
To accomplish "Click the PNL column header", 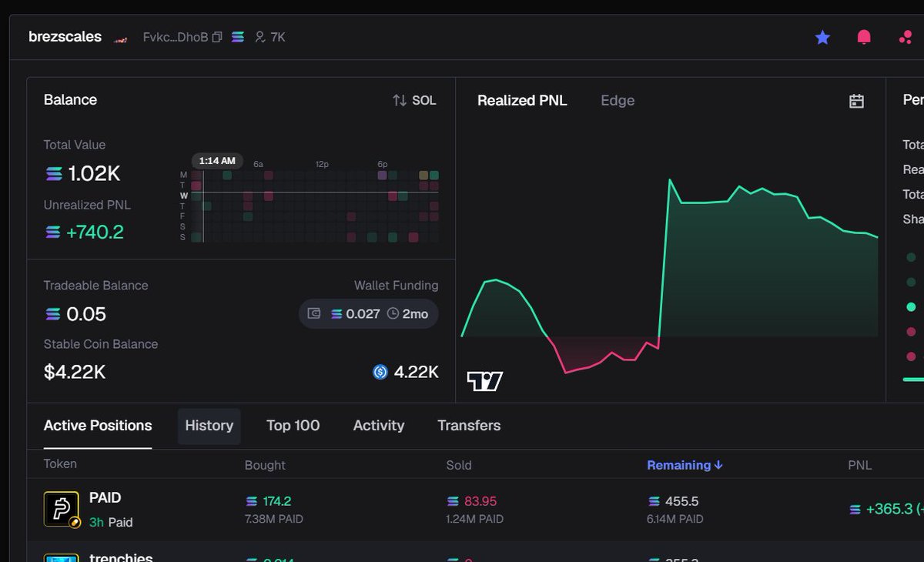I will coord(859,465).
